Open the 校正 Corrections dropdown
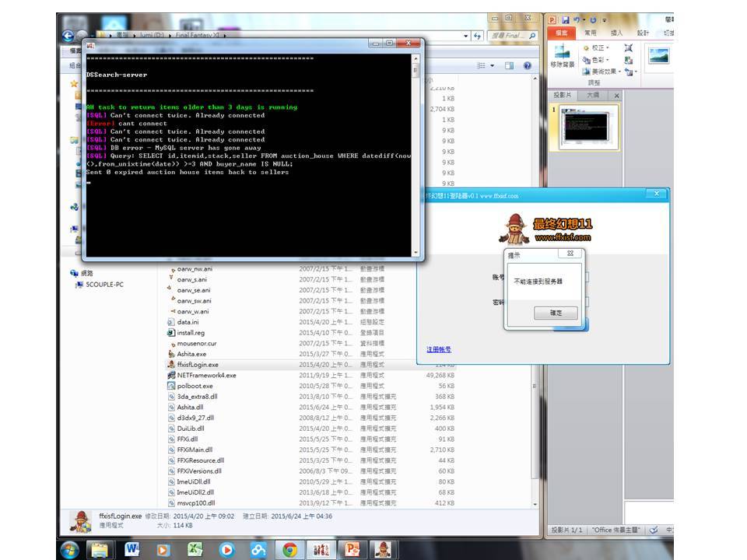This screenshot has width=747, height=560. coord(597,47)
